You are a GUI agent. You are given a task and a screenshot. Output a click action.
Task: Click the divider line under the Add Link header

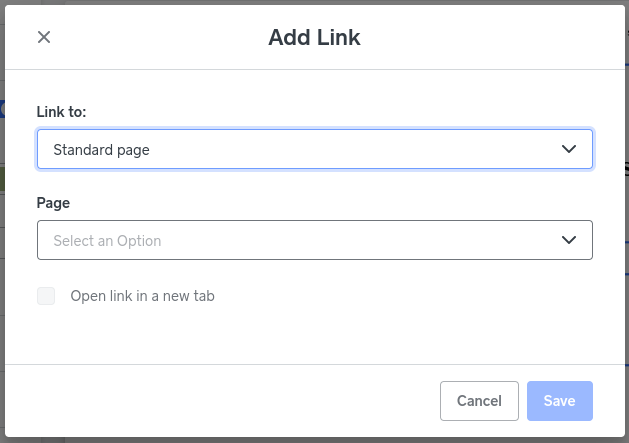[314, 69]
